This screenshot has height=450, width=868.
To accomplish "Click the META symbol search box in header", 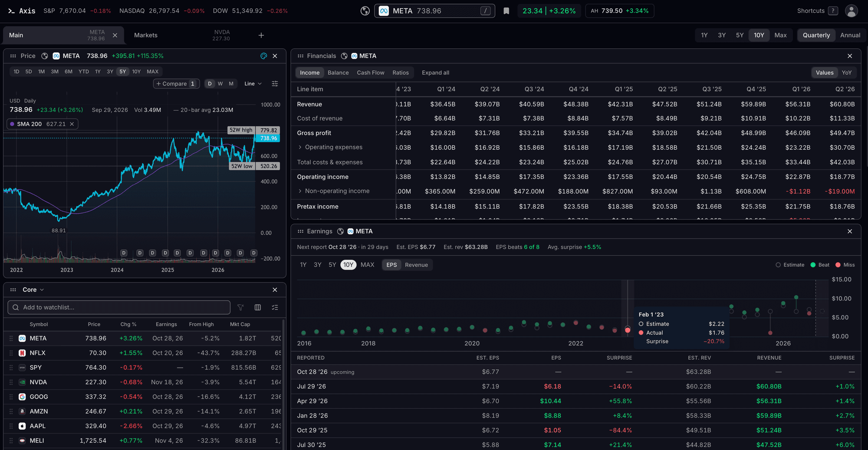I will click(x=434, y=11).
